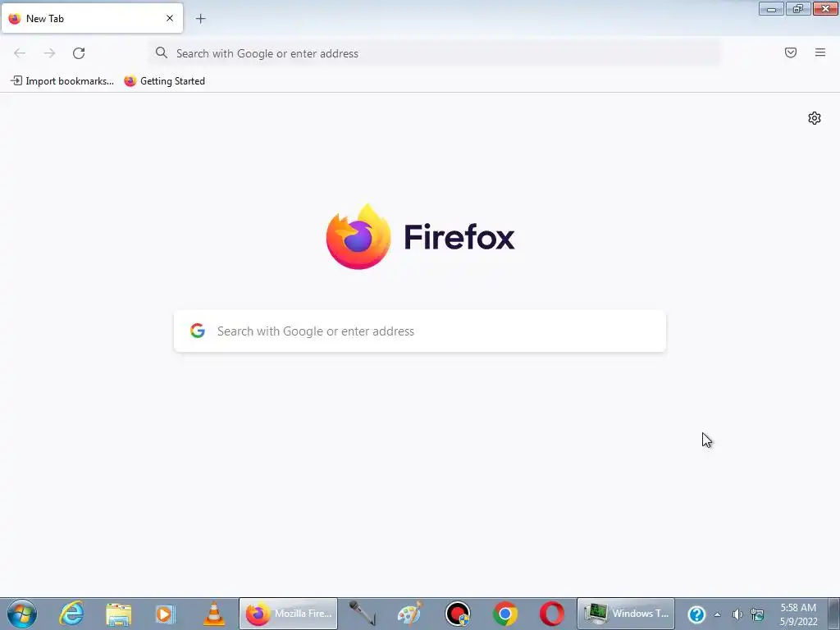Image resolution: width=840 pixels, height=630 pixels.
Task: Click the page center Google search box
Action: [420, 331]
